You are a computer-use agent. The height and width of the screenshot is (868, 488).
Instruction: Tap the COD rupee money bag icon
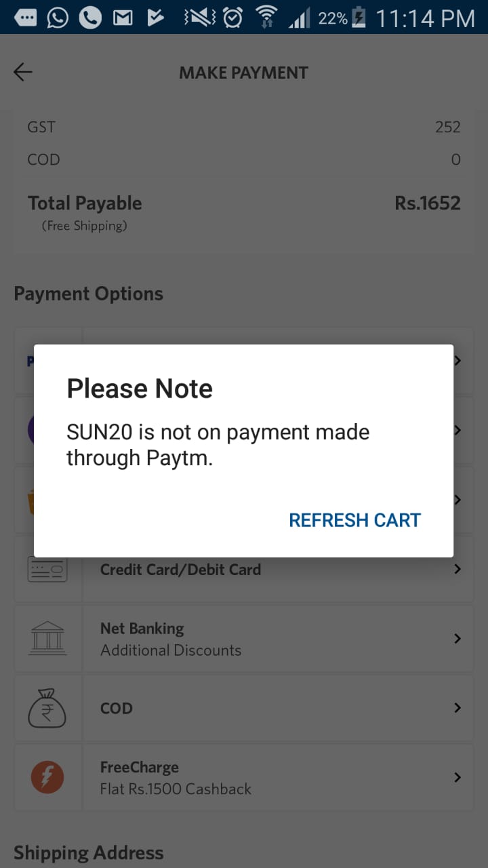pos(47,707)
